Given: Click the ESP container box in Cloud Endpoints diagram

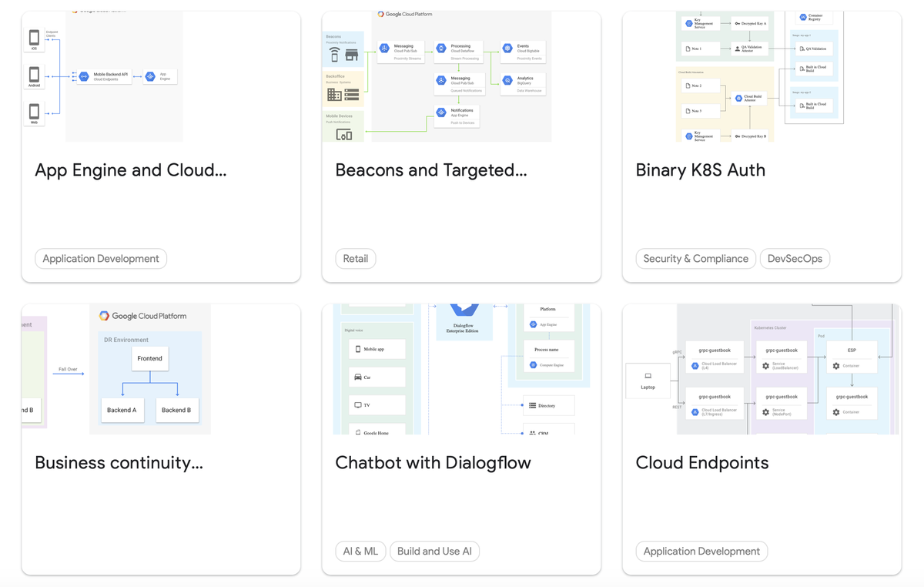Looking at the screenshot, I should pyautogui.click(x=852, y=357).
